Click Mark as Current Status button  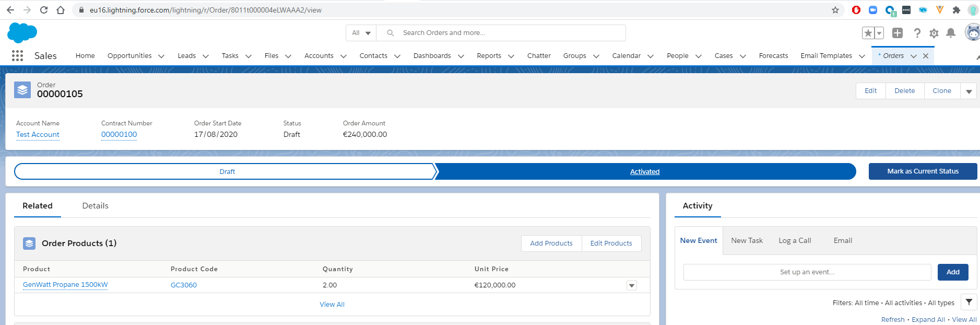pos(923,171)
